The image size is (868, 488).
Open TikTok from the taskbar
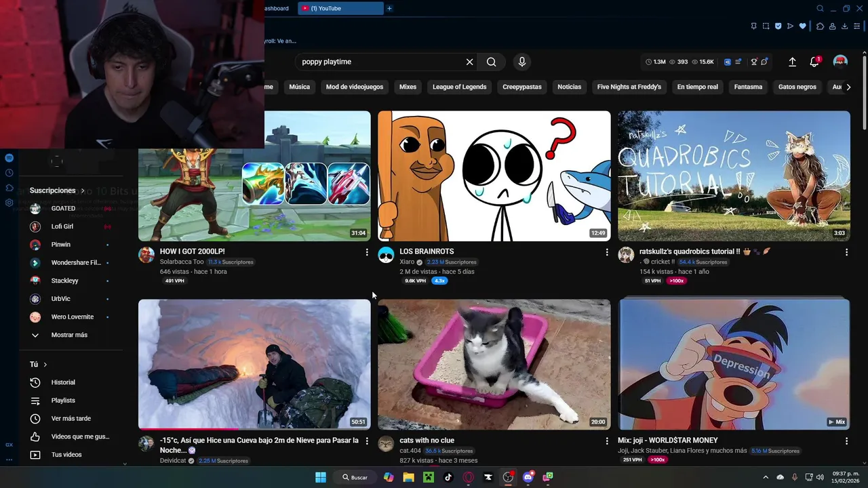pyautogui.click(x=448, y=477)
